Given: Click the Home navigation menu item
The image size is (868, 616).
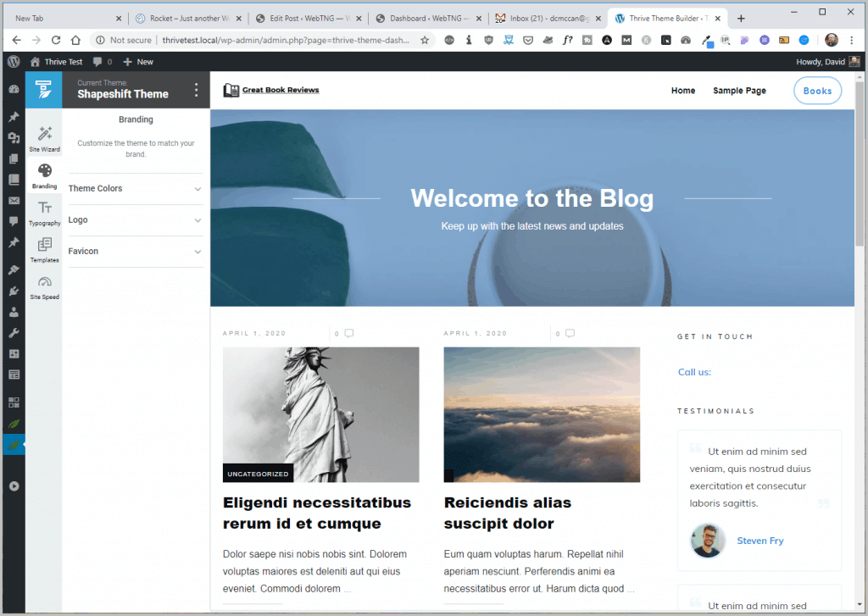Looking at the screenshot, I should click(x=682, y=91).
